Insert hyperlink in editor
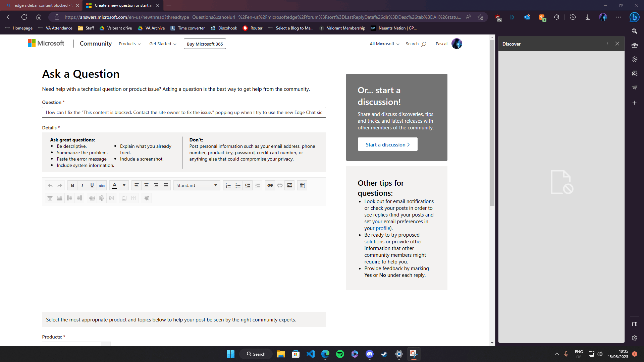This screenshot has width=644, height=362. pyautogui.click(x=270, y=185)
